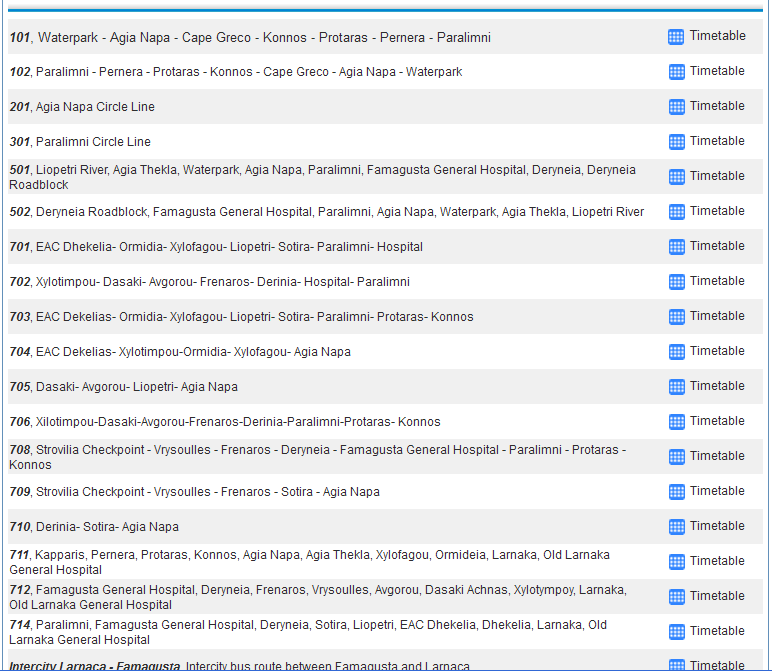Click the timetable grid icon for route 701

pos(676,247)
